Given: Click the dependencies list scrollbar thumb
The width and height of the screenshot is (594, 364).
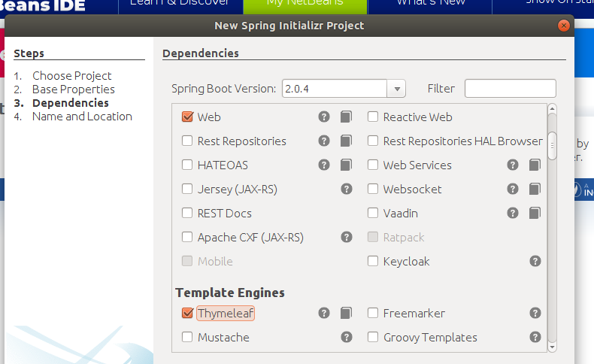Looking at the screenshot, I should [x=552, y=146].
